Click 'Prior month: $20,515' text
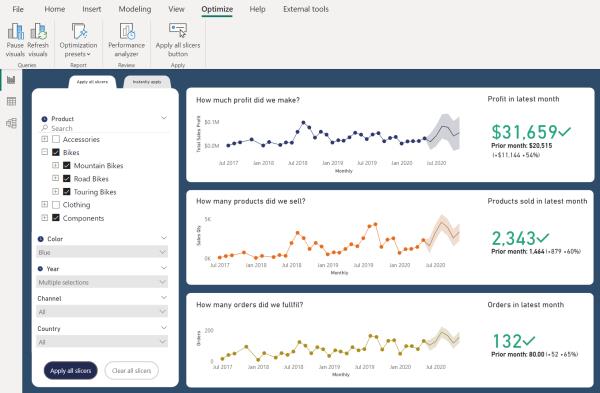Viewport: 600px width, 393px height. 522,146
